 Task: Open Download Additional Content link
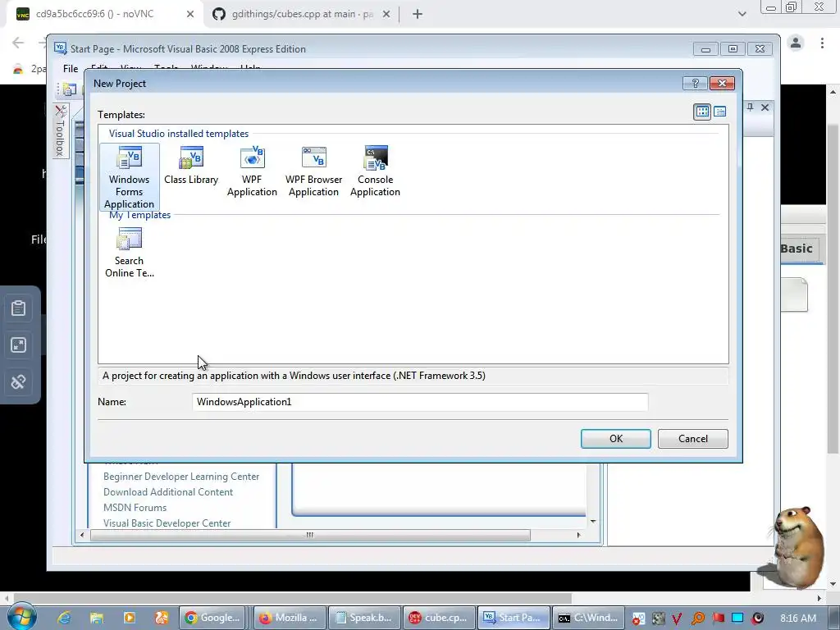pos(167,492)
